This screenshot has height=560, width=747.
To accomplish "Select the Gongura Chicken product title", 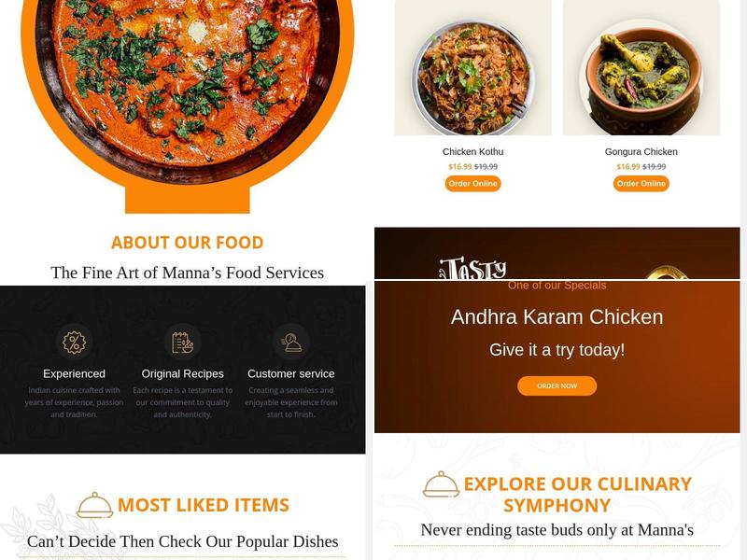I will click(x=641, y=151).
